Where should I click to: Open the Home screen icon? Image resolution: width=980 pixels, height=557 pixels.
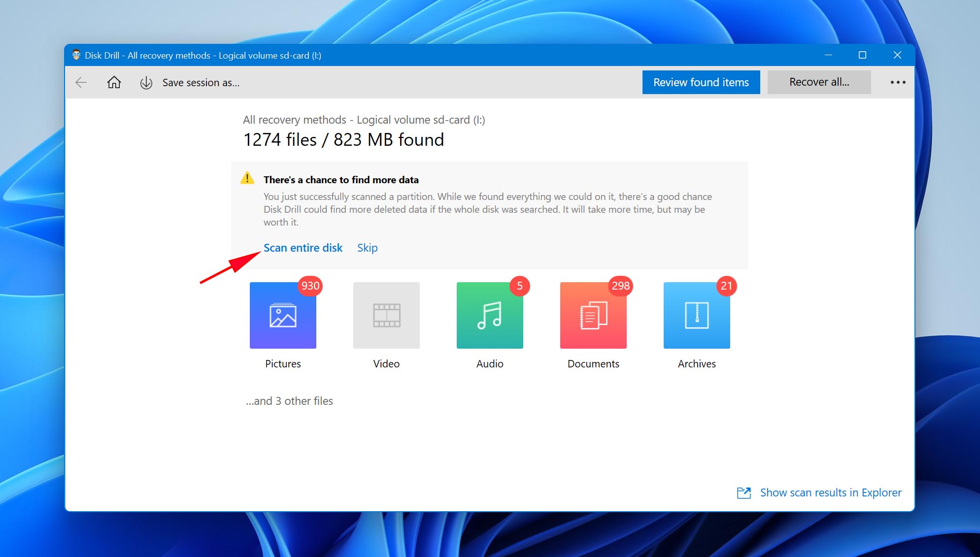click(114, 82)
